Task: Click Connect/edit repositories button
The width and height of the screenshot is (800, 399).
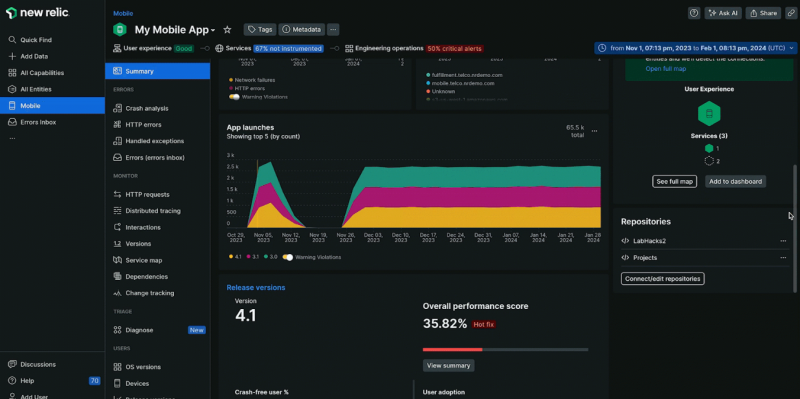Action: pyautogui.click(x=662, y=279)
